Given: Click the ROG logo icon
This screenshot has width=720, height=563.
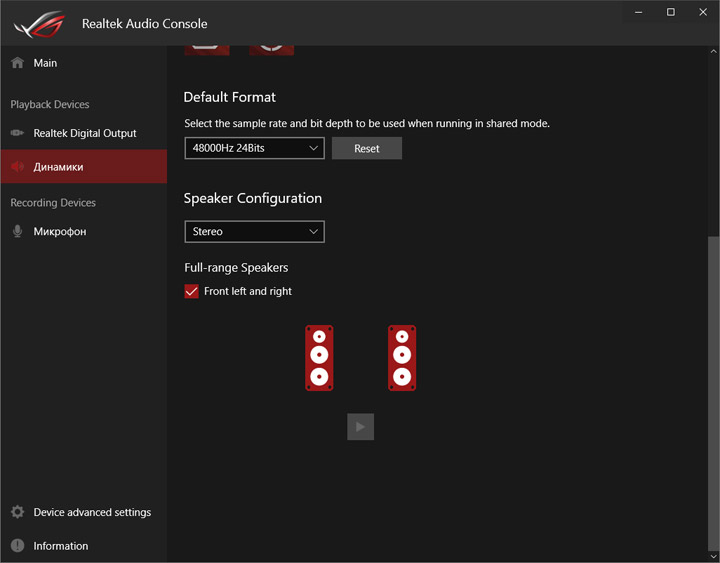Looking at the screenshot, I should pos(38,23).
